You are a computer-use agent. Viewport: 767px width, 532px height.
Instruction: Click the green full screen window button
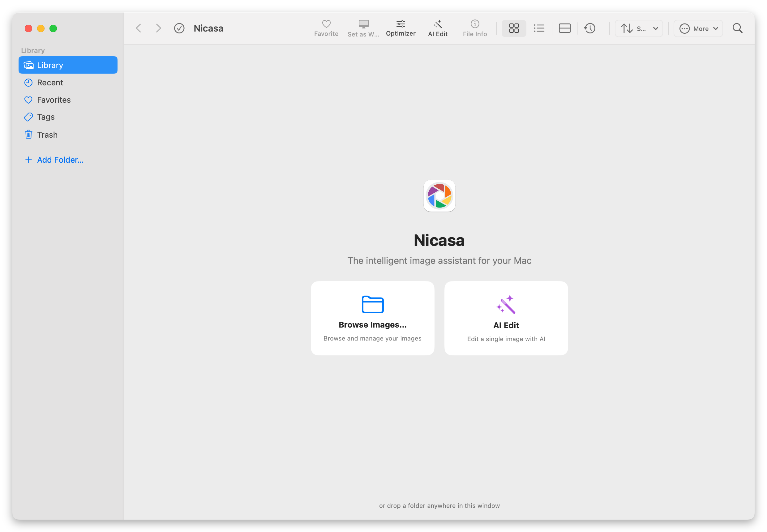click(x=53, y=29)
